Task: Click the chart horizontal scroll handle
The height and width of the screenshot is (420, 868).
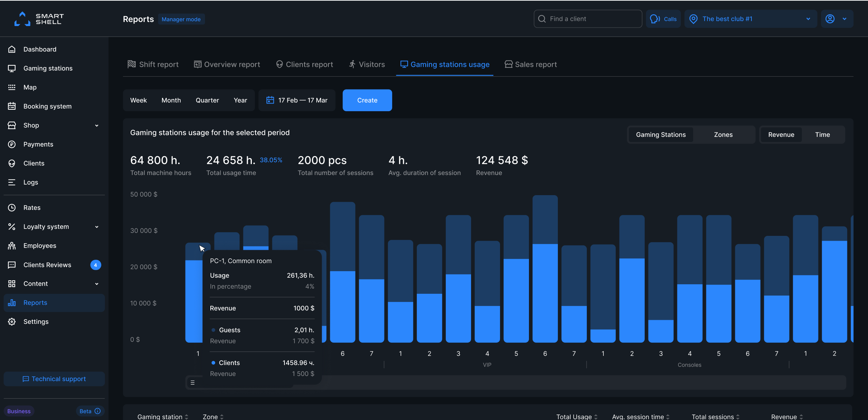Action: click(x=192, y=383)
